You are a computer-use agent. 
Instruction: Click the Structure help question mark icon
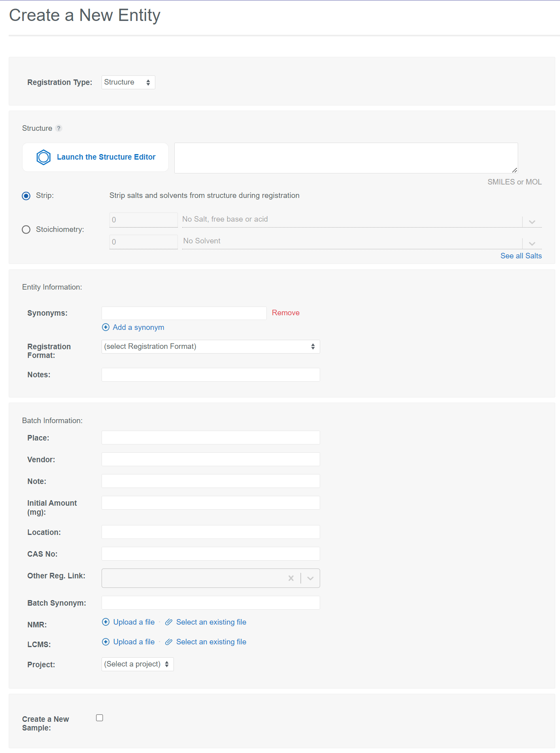58,128
